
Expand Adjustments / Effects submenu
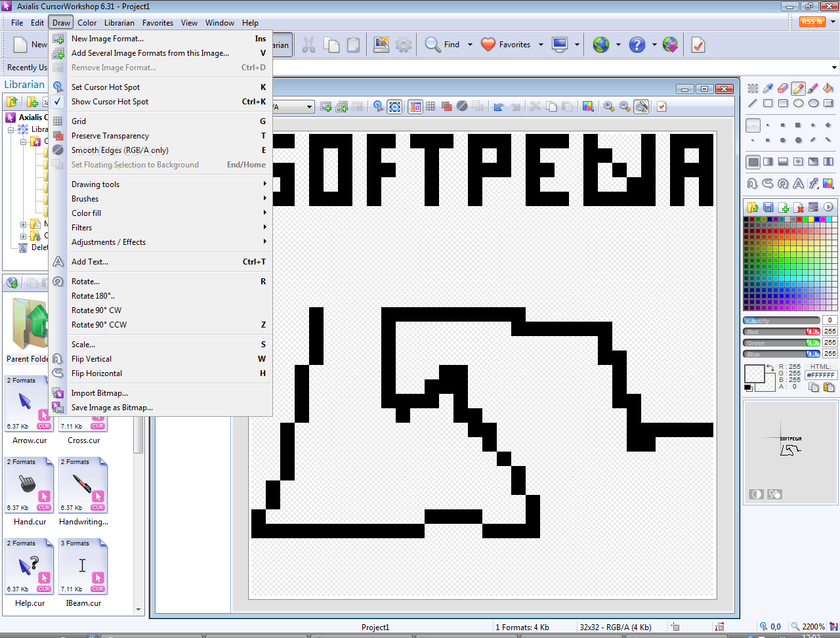(x=160, y=242)
